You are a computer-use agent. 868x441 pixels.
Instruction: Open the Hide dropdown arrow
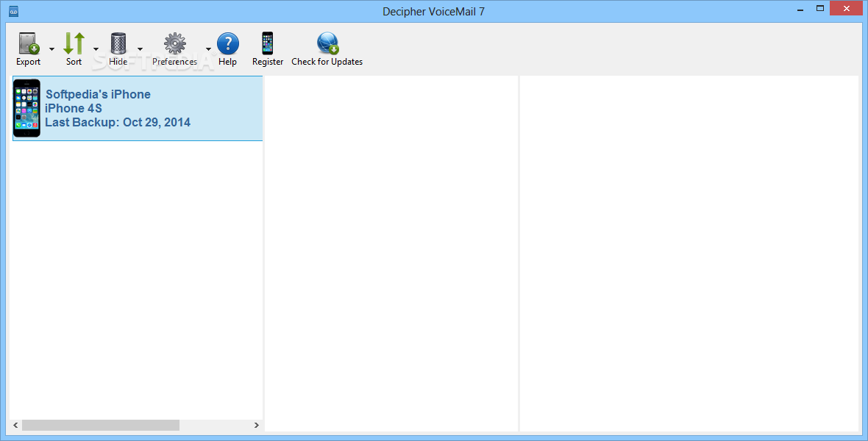tap(140, 49)
